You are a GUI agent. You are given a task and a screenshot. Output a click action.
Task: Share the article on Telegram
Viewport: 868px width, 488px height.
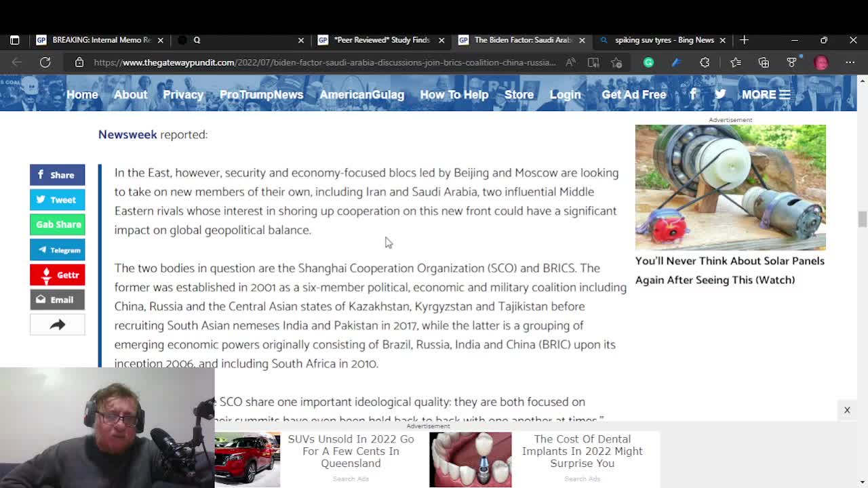[57, 249]
